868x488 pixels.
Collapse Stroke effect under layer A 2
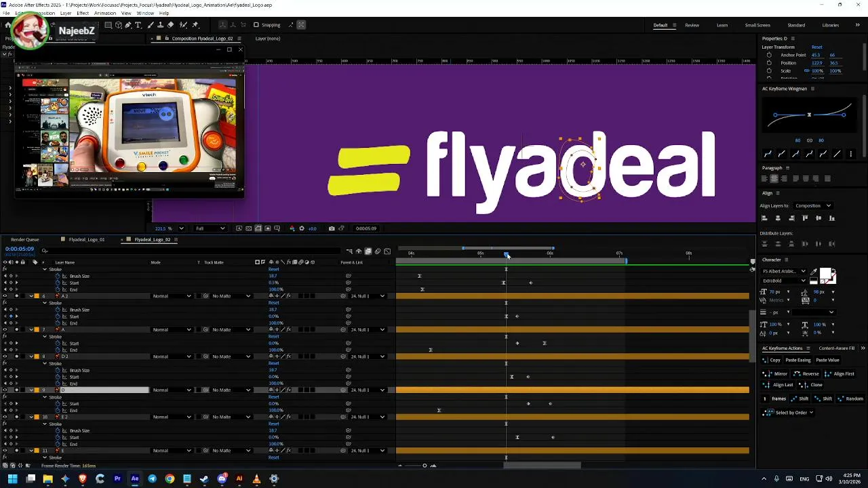coord(45,303)
